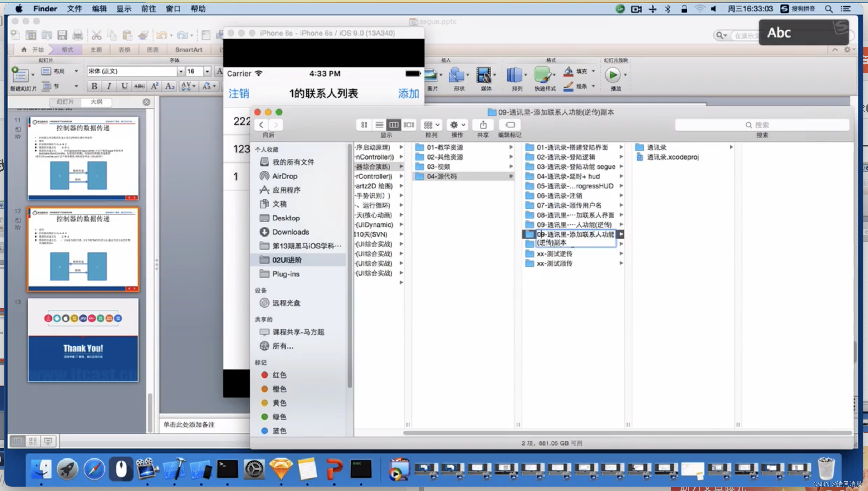868x491 pixels.
Task: Switch Finder to icon view
Action: click(364, 125)
